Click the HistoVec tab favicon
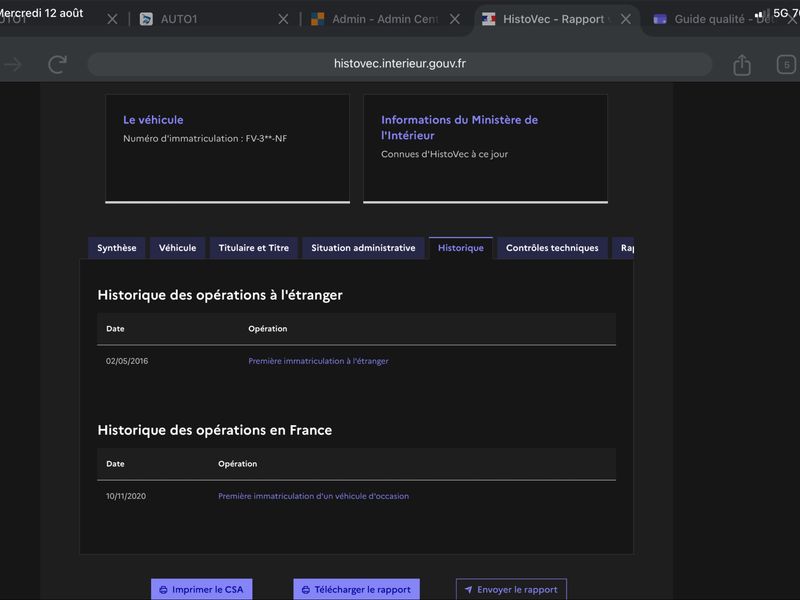Viewport: 800px width, 600px height. click(488, 19)
